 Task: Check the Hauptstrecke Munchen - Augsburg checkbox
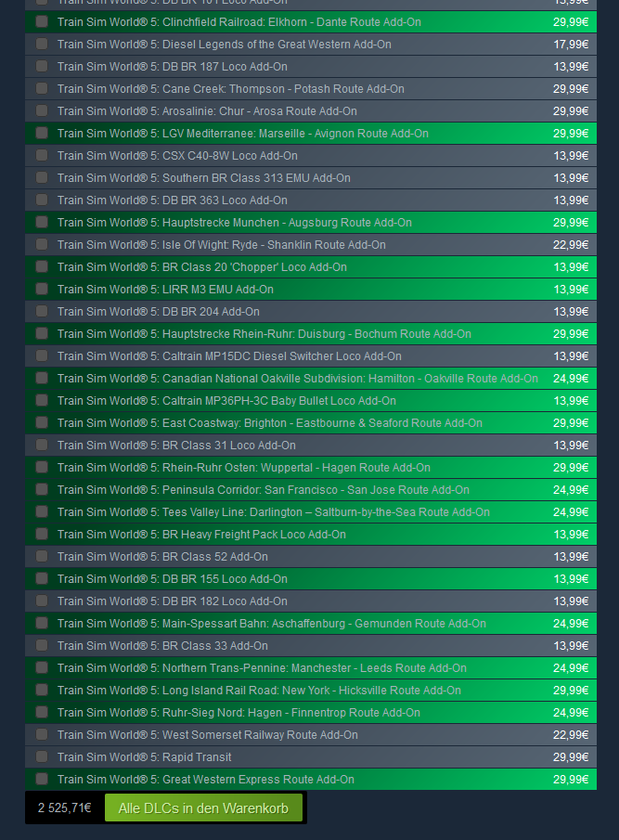(x=42, y=222)
